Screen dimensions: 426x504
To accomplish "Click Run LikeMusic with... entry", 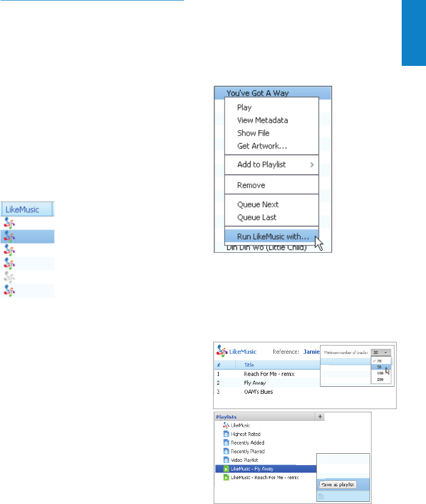I will (272, 237).
